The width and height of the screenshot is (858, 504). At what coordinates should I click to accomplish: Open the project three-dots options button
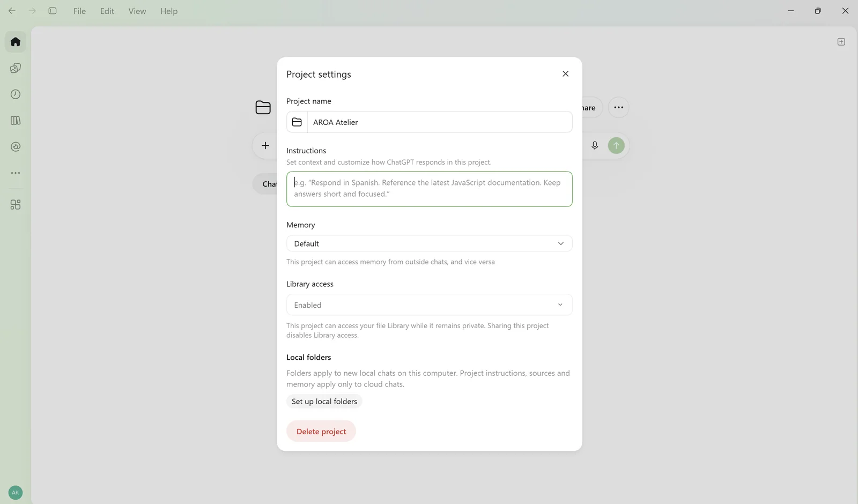point(618,107)
